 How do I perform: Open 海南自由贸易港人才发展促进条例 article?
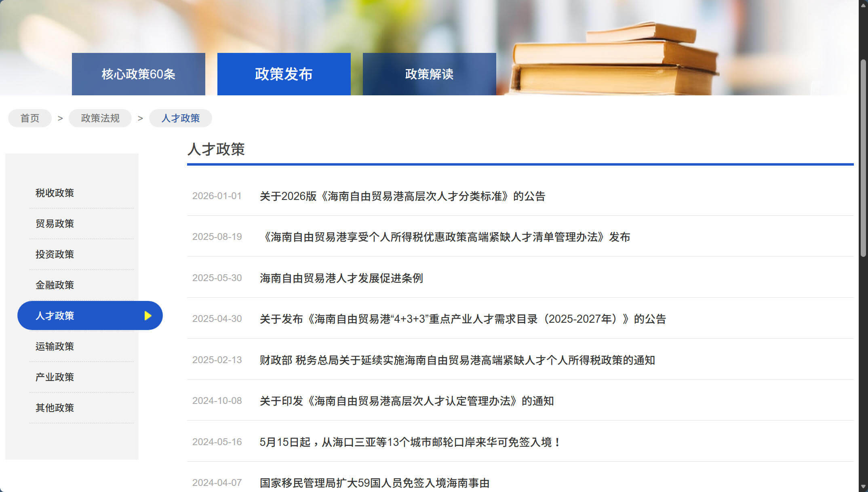click(x=341, y=278)
